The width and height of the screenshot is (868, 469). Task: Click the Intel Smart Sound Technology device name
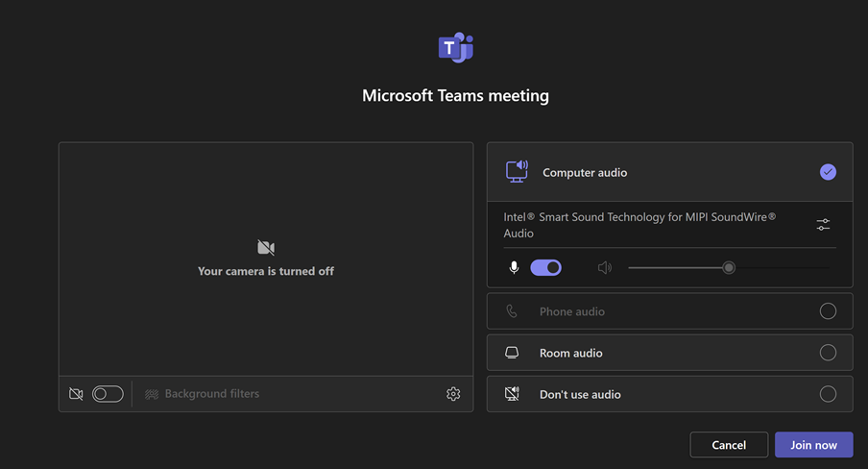click(x=639, y=225)
